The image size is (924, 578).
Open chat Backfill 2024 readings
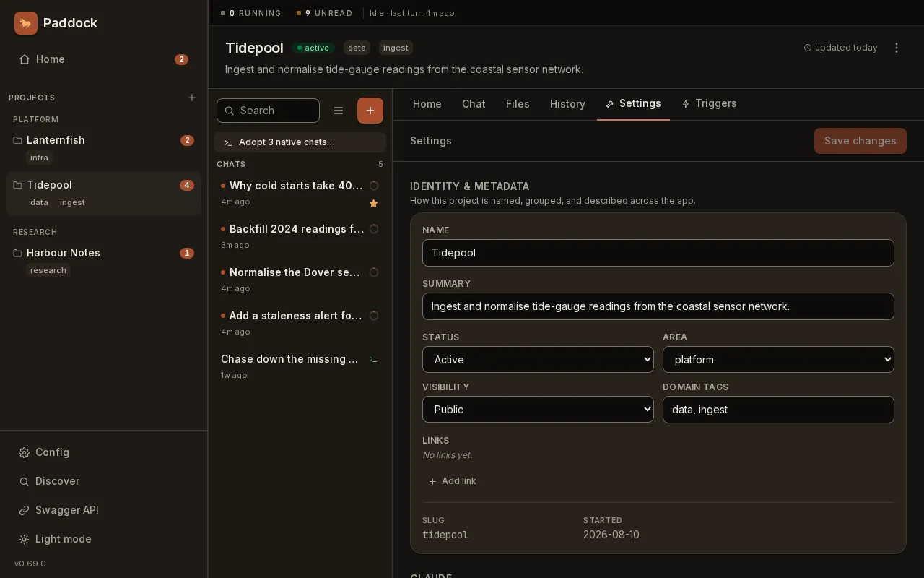pyautogui.click(x=300, y=236)
